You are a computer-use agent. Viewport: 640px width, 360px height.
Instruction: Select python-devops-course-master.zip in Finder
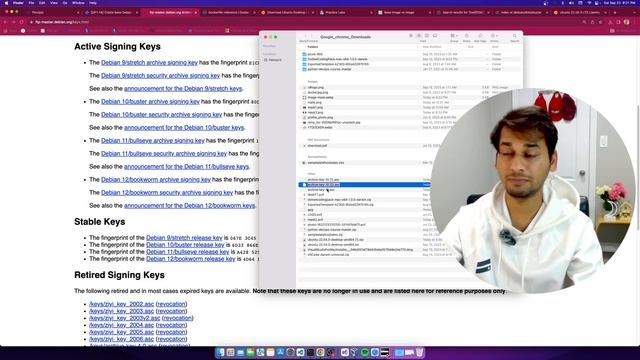tap(332, 230)
